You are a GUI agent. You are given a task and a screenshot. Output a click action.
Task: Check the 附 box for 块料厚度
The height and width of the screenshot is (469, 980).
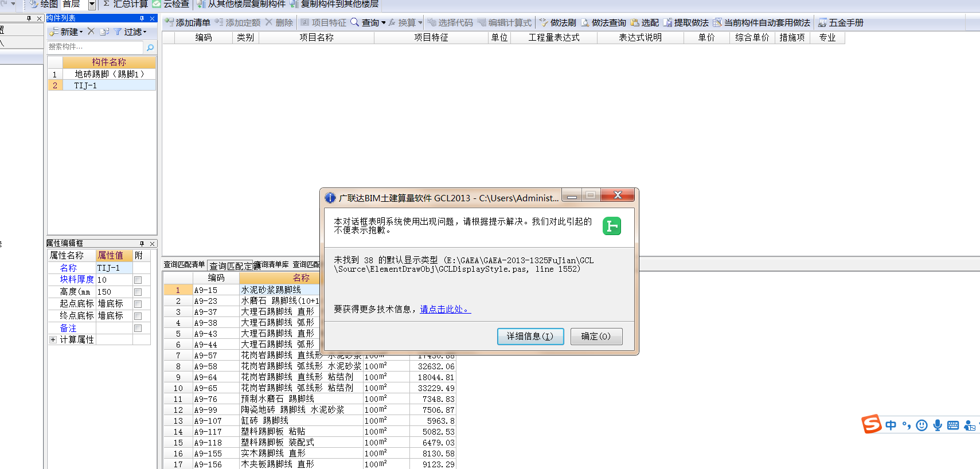click(138, 280)
